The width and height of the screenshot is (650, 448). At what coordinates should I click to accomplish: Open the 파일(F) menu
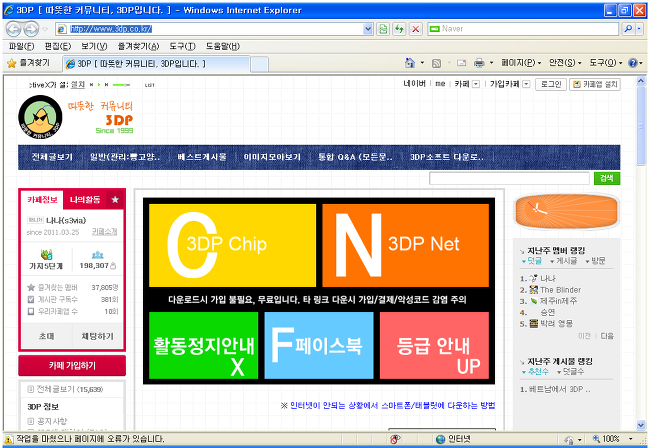[x=21, y=46]
